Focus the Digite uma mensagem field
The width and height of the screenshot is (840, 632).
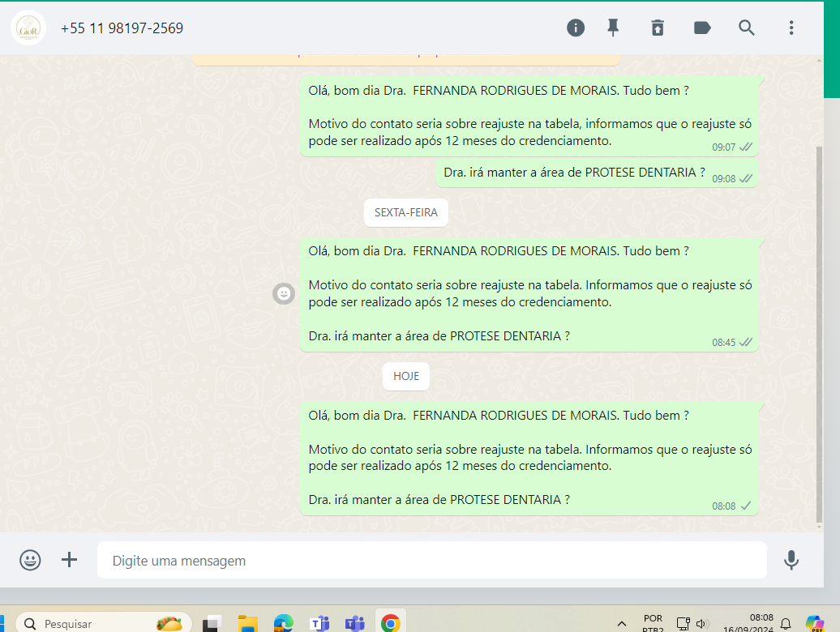432,560
